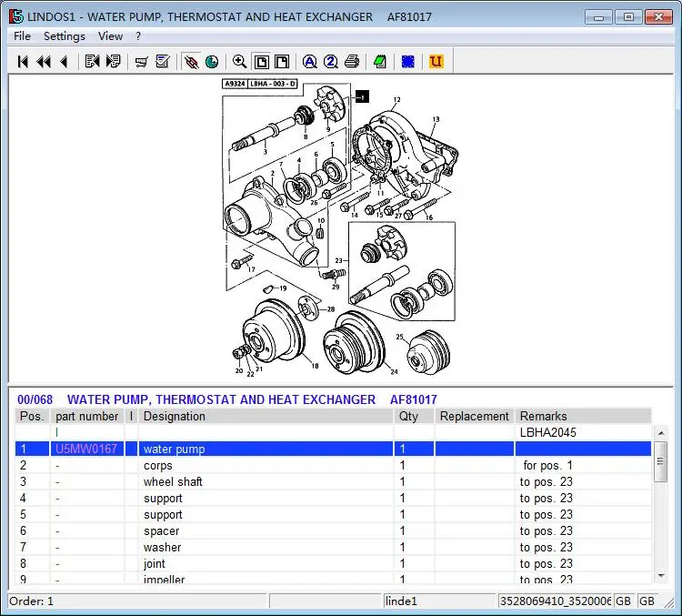
Task: Go back one page with the single left arrow
Action: point(64,62)
